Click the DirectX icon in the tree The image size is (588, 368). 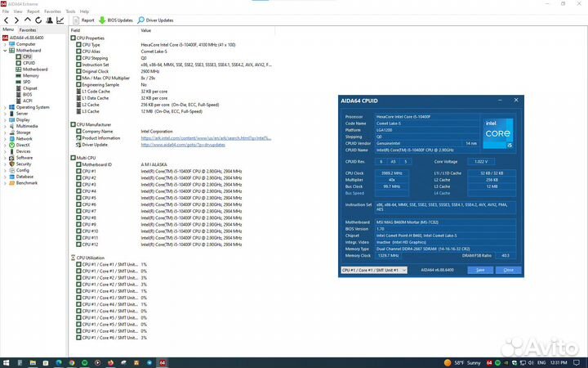coord(11,145)
